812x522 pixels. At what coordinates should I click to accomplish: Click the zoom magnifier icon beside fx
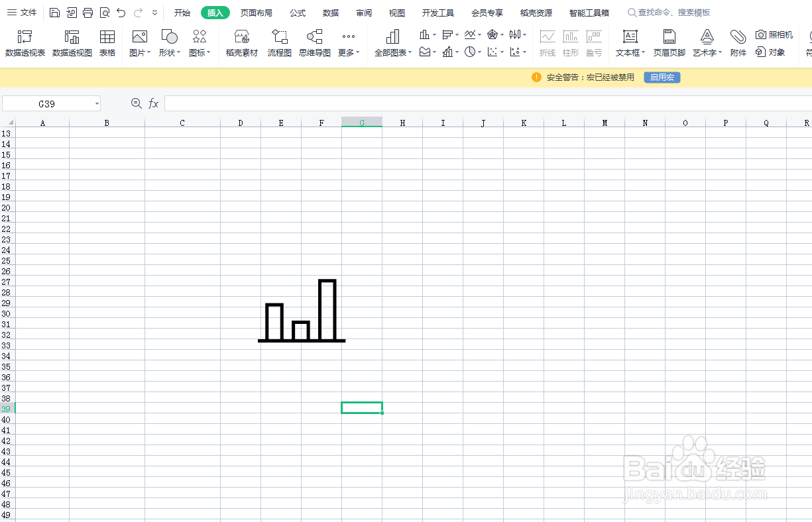point(137,103)
